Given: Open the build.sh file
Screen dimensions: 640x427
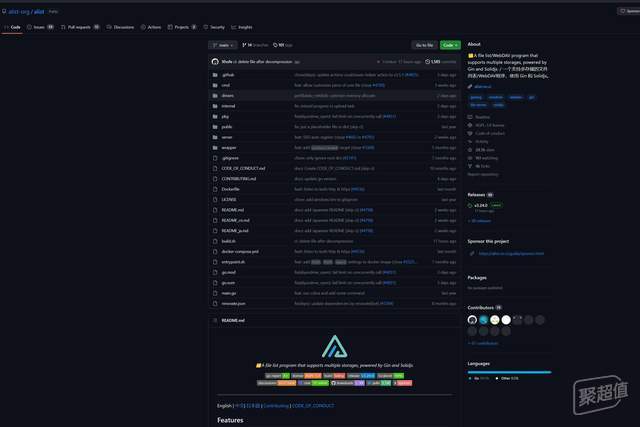Looking at the screenshot, I should [229, 241].
